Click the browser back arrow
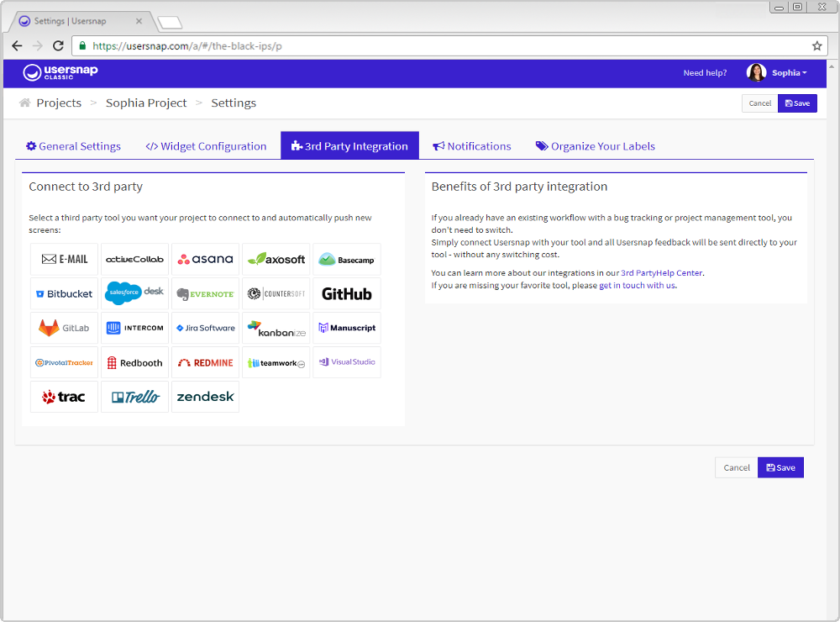This screenshot has height=622, width=840. pos(17,46)
